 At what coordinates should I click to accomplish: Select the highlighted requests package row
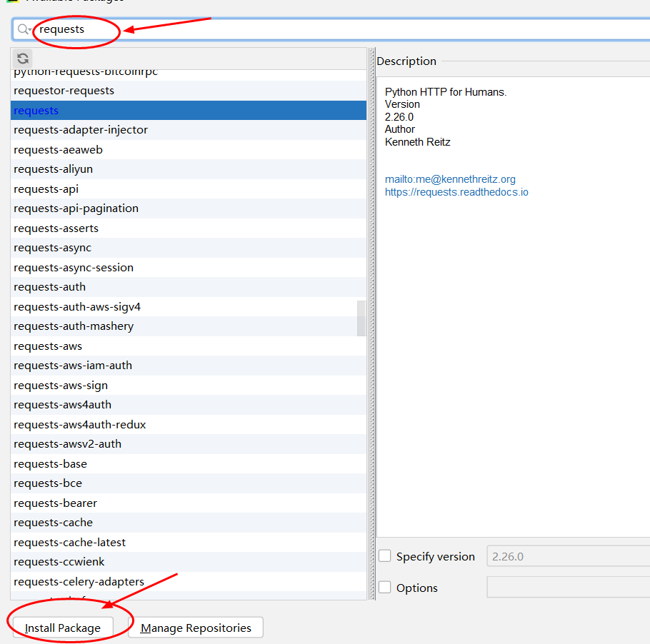click(188, 110)
